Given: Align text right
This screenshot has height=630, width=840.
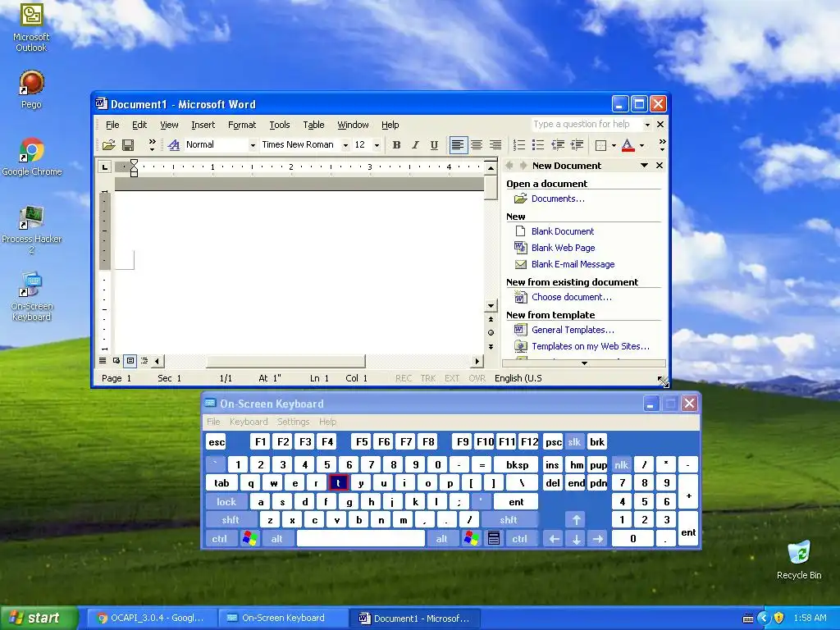Looking at the screenshot, I should [495, 144].
